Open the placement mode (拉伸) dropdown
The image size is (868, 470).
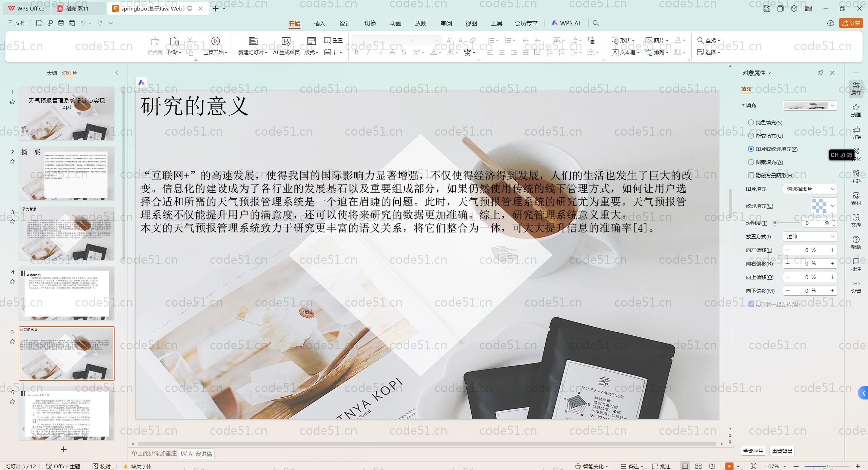pos(810,236)
